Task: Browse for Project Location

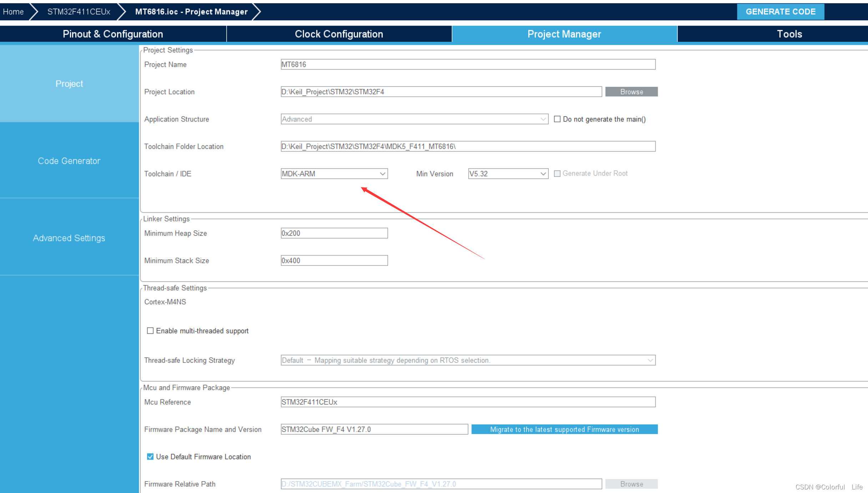Action: [x=631, y=92]
